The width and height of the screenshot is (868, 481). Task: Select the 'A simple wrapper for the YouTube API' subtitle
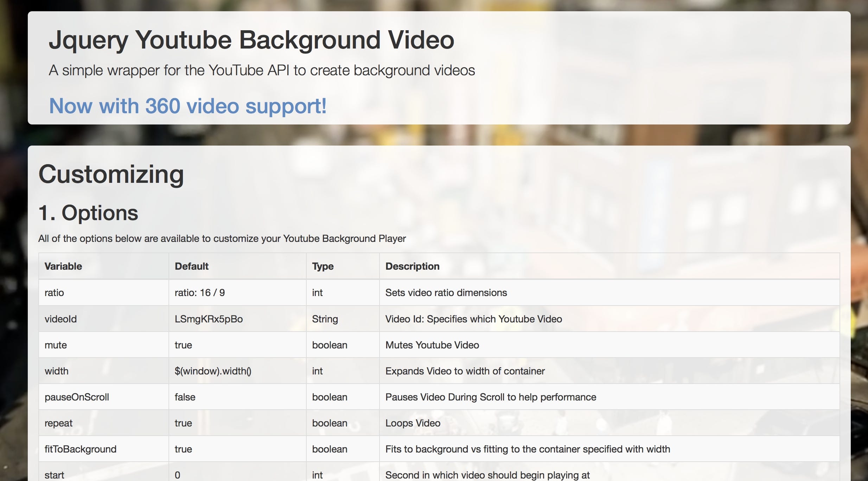pos(262,70)
